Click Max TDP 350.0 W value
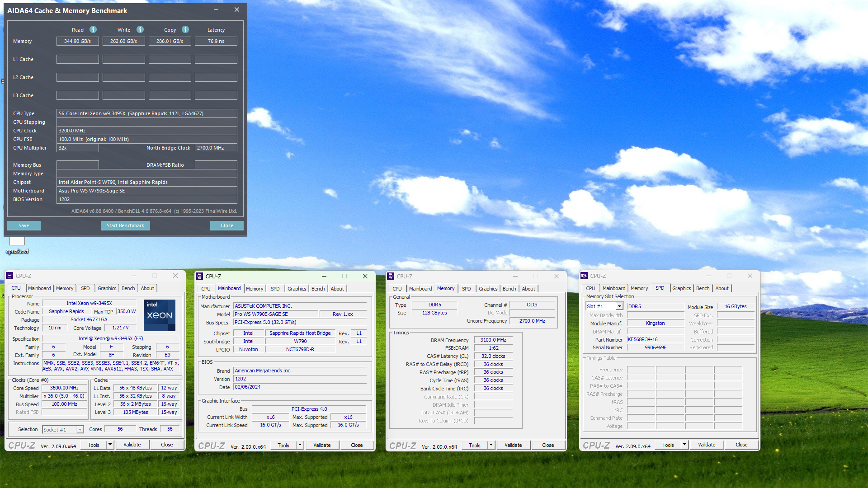This screenshot has height=488, width=868. click(127, 312)
